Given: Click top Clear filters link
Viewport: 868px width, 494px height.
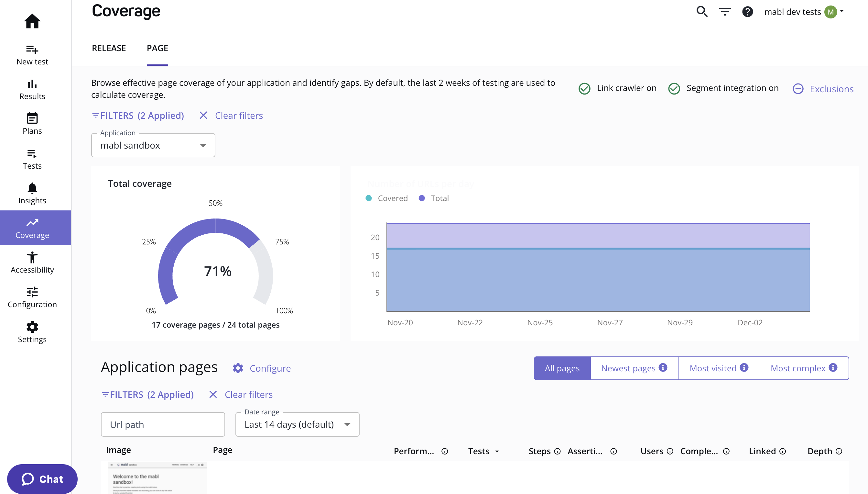Looking at the screenshot, I should click(x=239, y=116).
